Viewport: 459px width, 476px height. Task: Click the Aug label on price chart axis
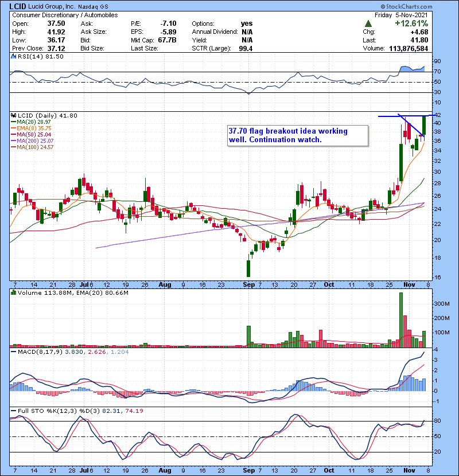click(x=165, y=285)
